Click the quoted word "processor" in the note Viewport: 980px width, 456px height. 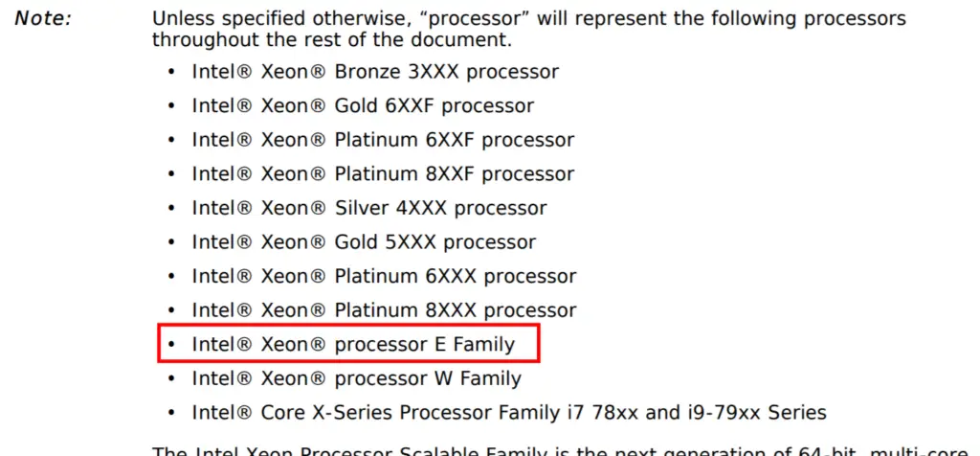[x=477, y=19]
